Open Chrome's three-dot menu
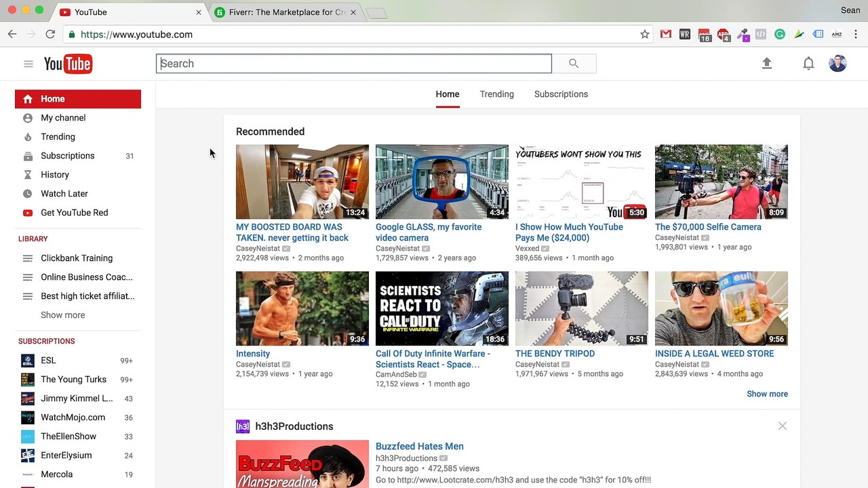The width and height of the screenshot is (868, 488). click(x=856, y=35)
